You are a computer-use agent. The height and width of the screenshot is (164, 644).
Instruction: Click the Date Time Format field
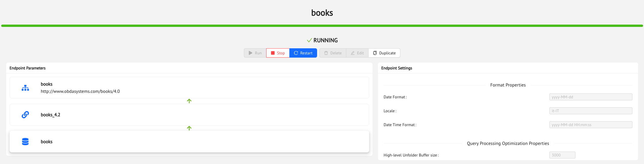coord(591,125)
